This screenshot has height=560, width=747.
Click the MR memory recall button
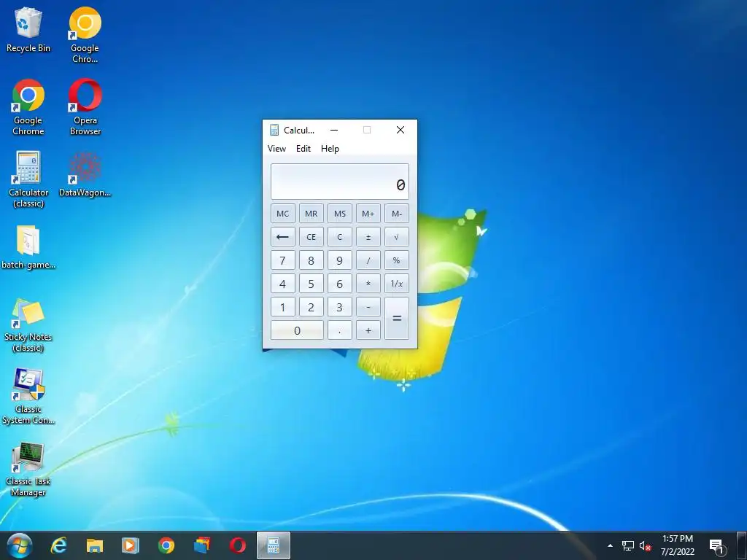(x=311, y=214)
